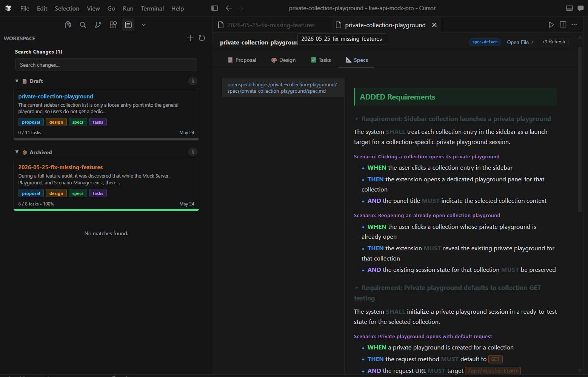Click the proposal tag on the draft card

tap(31, 122)
